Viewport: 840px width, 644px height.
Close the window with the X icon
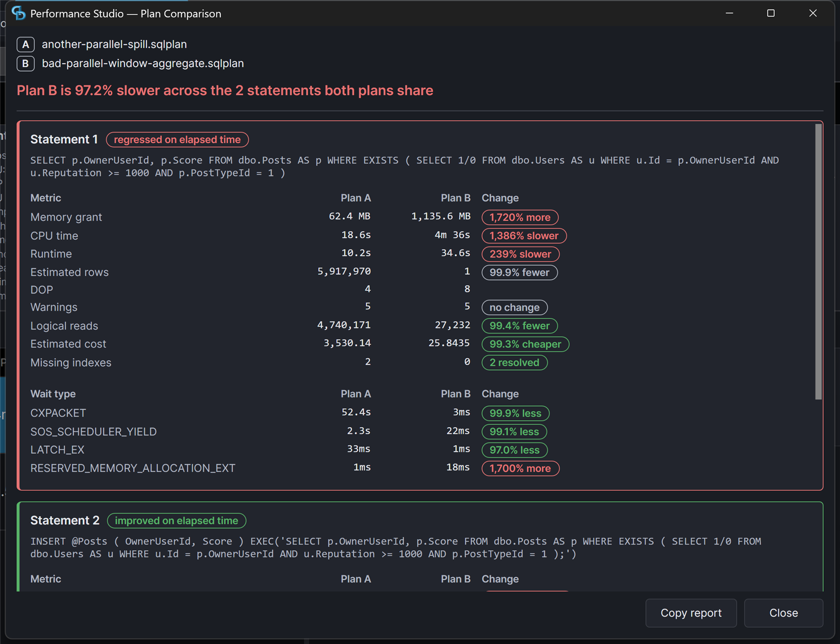(813, 13)
